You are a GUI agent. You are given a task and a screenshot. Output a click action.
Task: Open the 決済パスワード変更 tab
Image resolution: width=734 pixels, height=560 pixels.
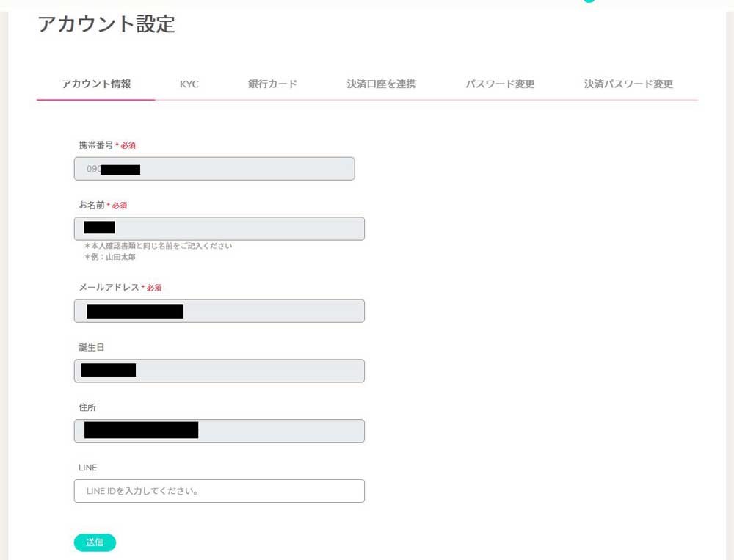628,84
